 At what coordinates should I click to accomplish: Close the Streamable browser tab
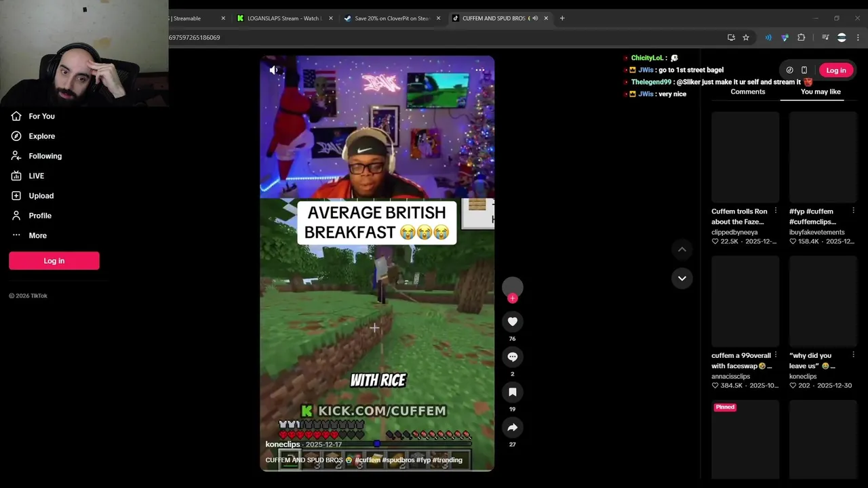point(223,18)
